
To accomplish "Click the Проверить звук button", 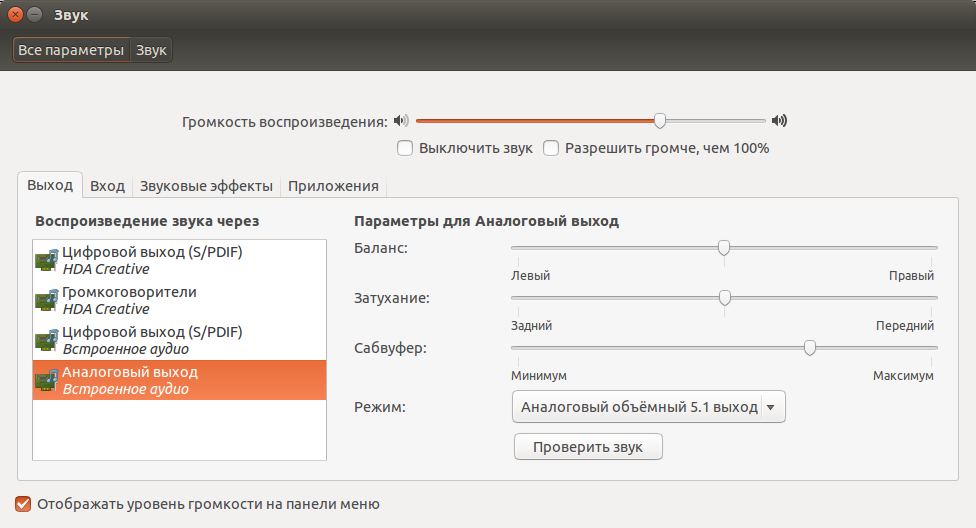I will tap(588, 446).
